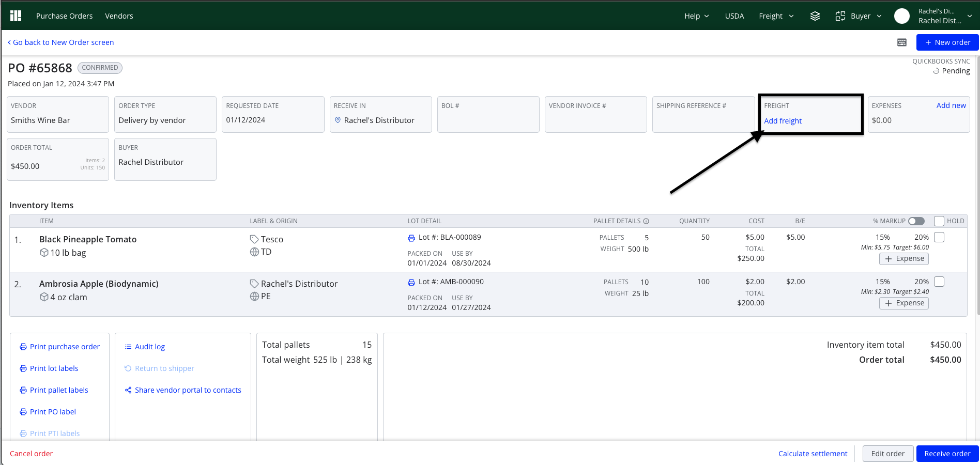Viewport: 980px width, 465px height.
Task: Click the Black Pineapple Tomato item name
Action: pos(88,239)
